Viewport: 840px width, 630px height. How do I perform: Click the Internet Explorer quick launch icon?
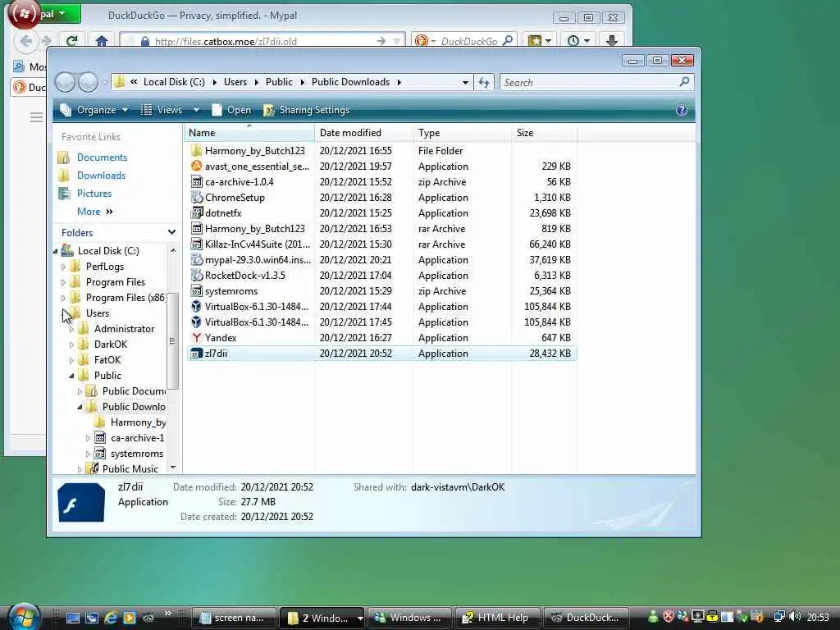click(111, 618)
